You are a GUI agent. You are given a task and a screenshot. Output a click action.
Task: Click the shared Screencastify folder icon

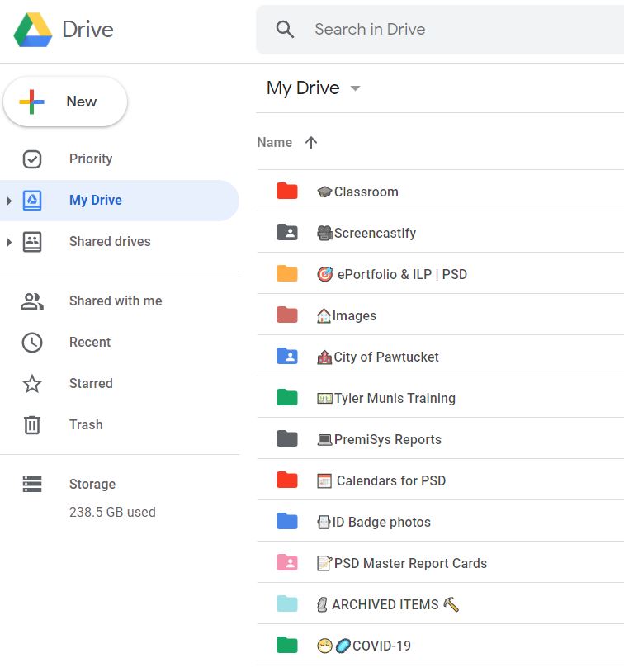coord(287,232)
